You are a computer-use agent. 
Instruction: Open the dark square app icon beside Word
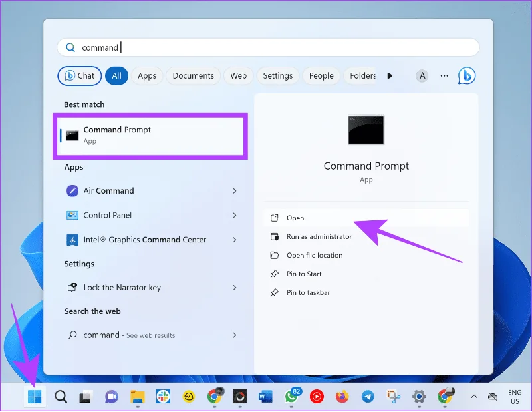[240, 397]
